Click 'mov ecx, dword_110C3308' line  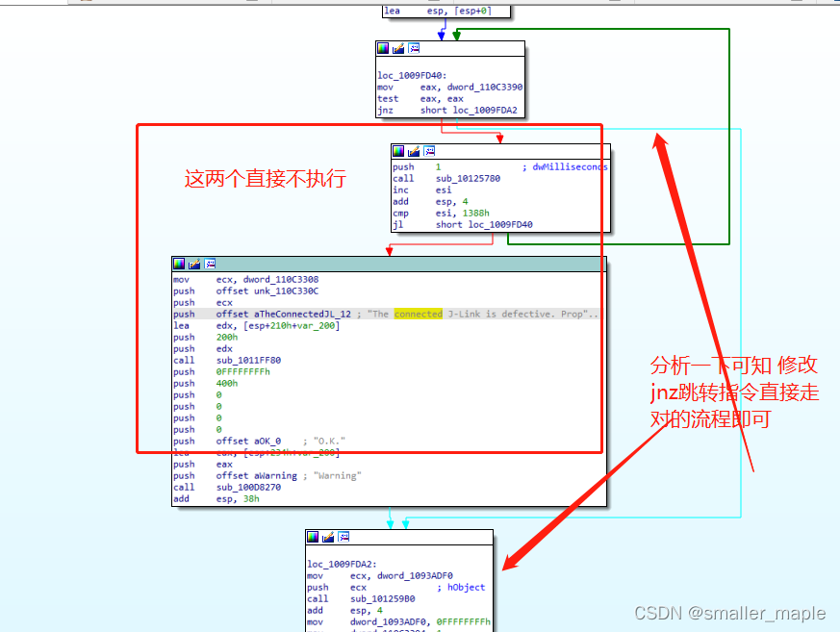point(246,280)
